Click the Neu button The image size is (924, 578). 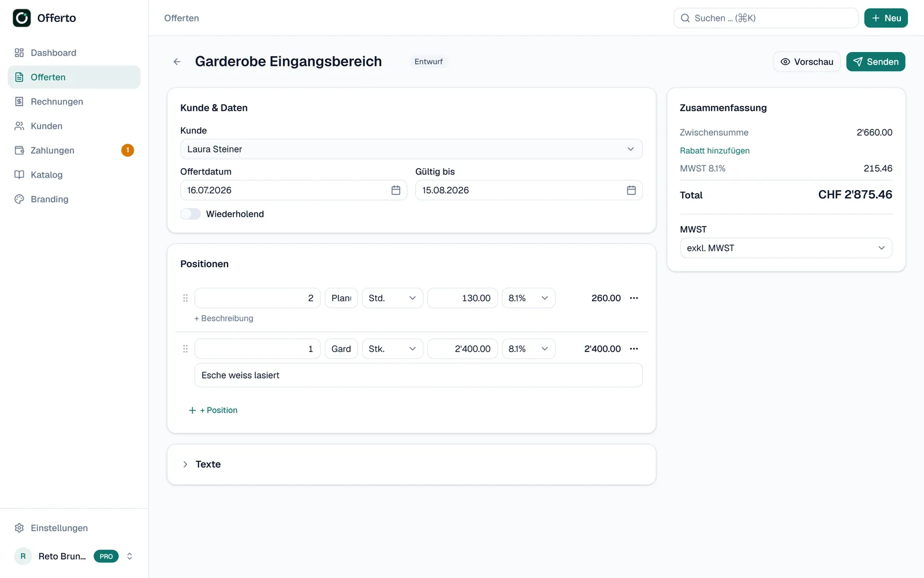coord(886,18)
